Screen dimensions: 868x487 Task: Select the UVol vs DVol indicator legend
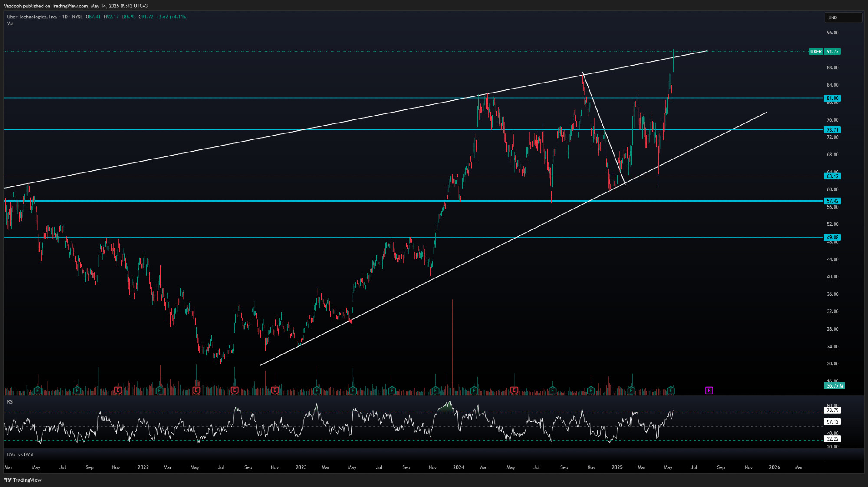tap(20, 454)
